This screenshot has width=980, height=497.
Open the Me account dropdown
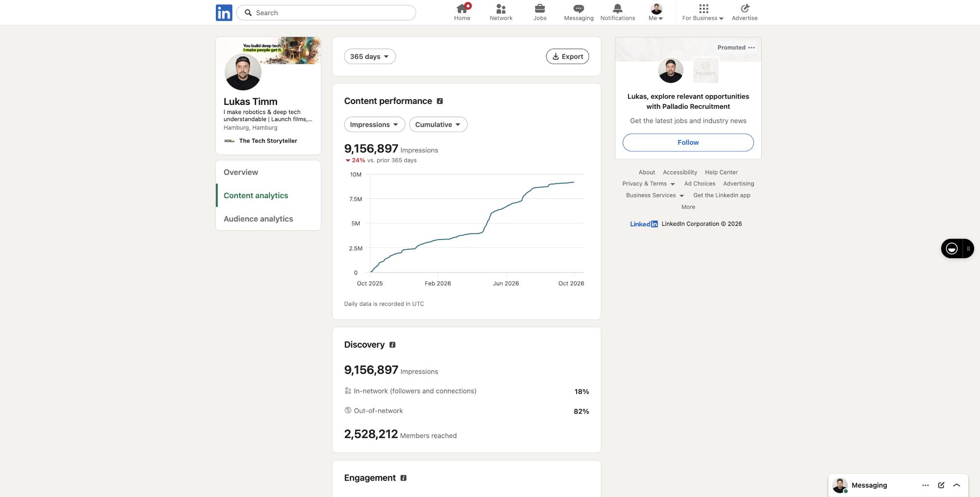tap(656, 12)
